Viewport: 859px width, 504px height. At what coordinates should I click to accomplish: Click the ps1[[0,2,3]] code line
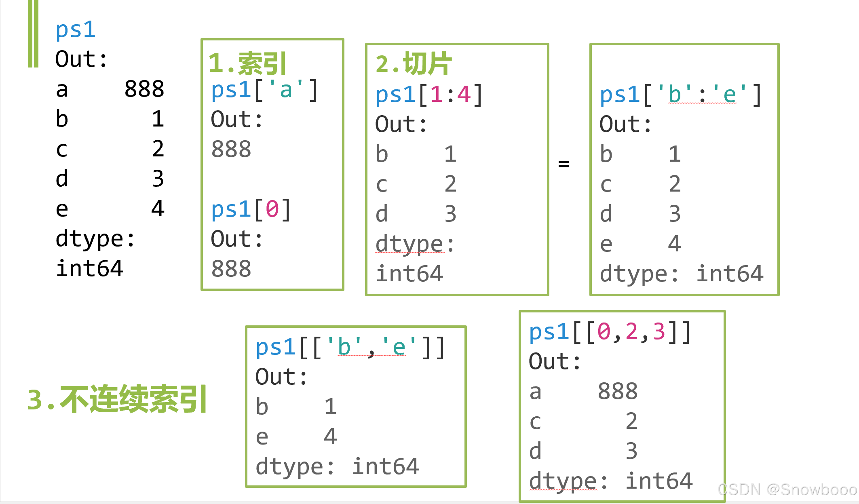click(x=610, y=332)
